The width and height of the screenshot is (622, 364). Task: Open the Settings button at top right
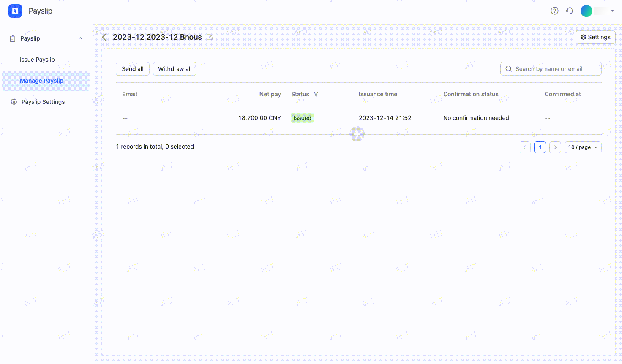(x=595, y=37)
